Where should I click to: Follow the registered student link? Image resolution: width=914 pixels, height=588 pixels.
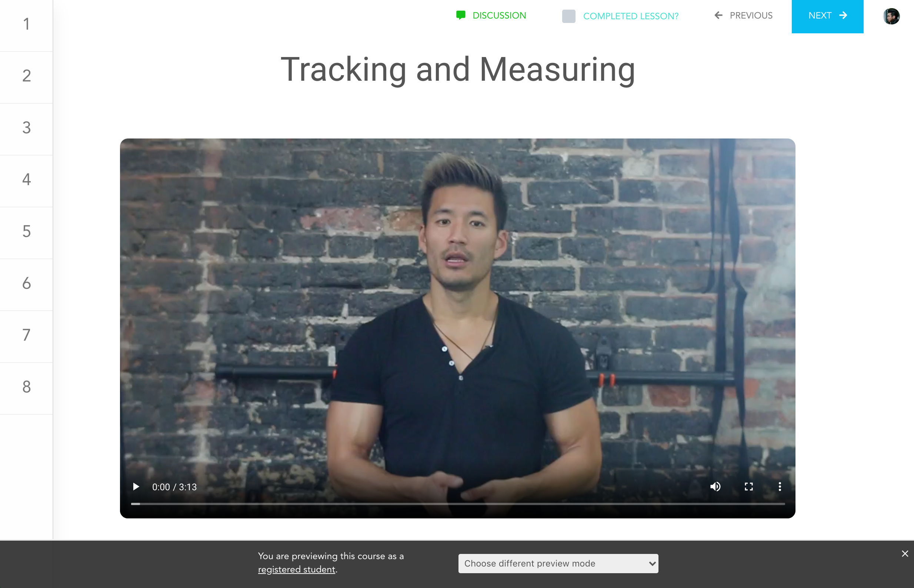coord(297,569)
